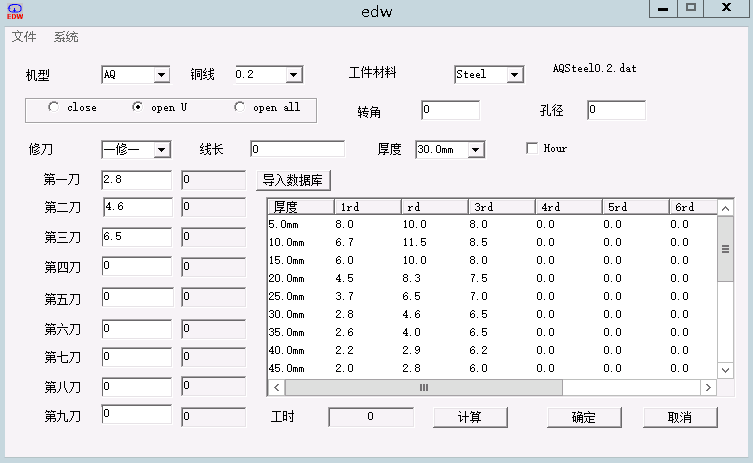Open the 系统 menu
Image resolution: width=753 pixels, height=463 pixels.
66,37
